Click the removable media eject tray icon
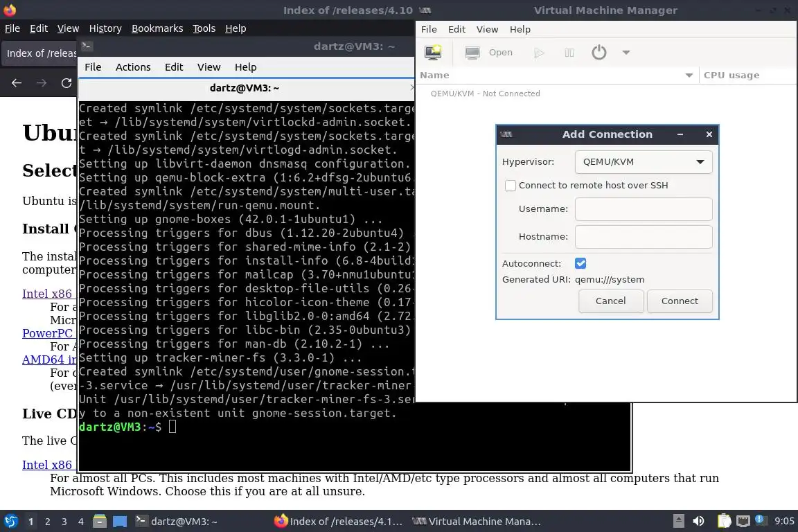 678,521
